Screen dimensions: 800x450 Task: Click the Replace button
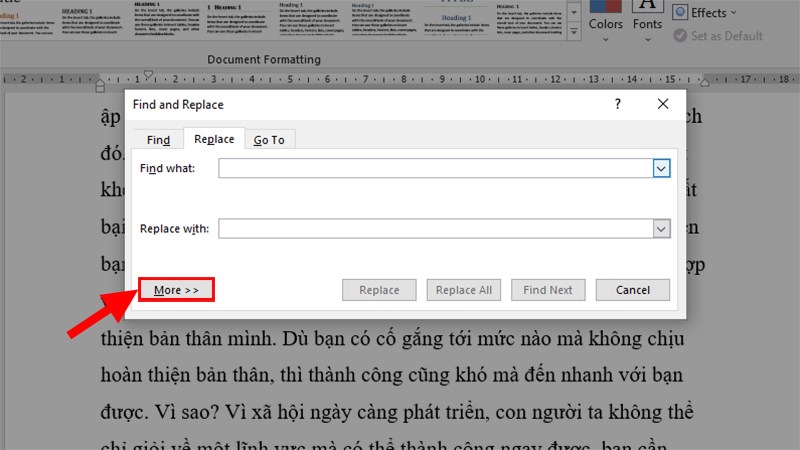point(379,290)
